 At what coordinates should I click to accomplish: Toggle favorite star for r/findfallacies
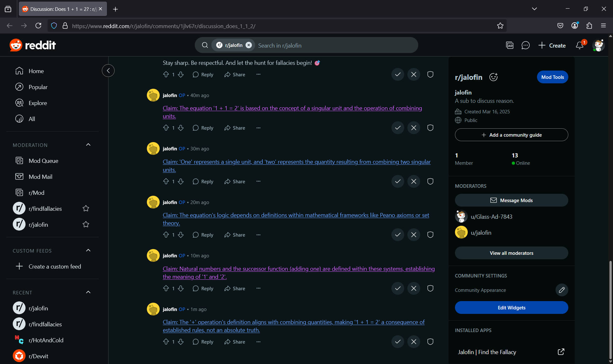pos(86,209)
